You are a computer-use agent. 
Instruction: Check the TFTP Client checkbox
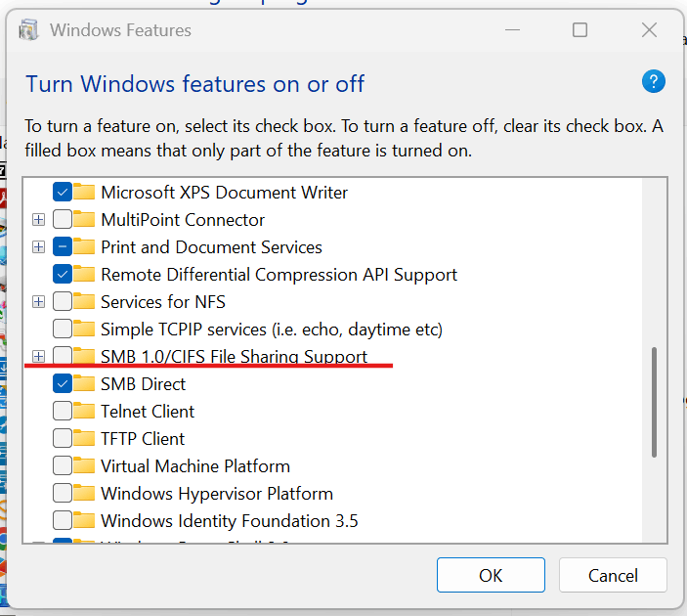(63, 438)
